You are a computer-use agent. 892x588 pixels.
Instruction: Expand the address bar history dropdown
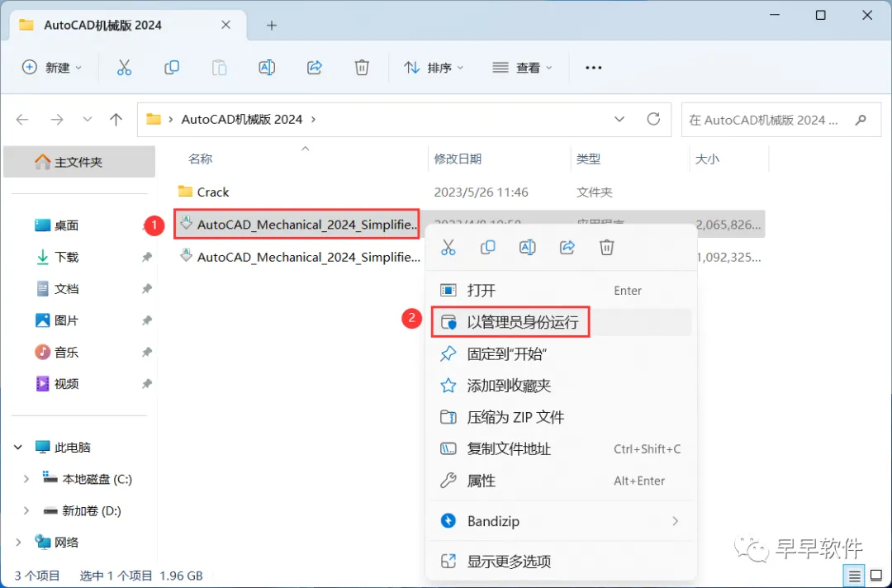tap(619, 120)
